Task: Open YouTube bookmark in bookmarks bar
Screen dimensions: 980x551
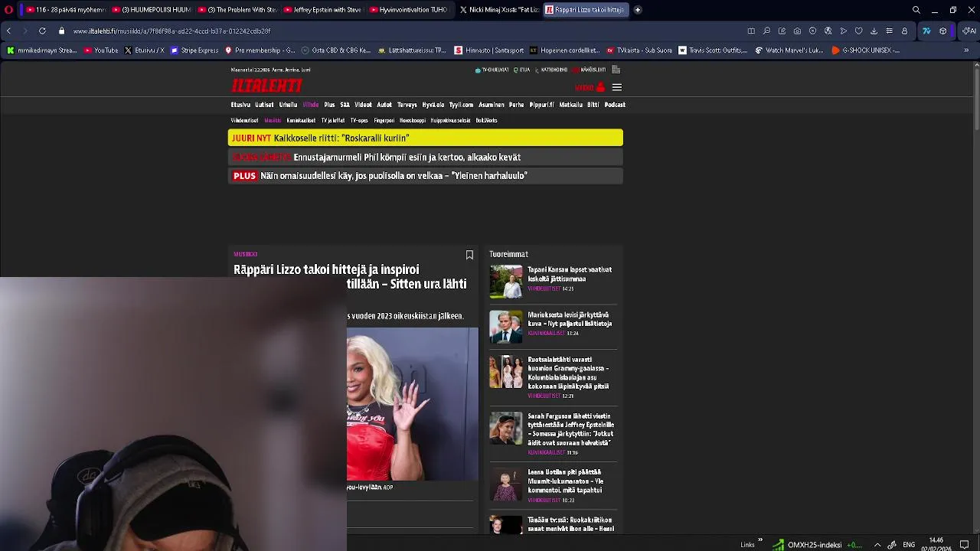Action: point(101,51)
